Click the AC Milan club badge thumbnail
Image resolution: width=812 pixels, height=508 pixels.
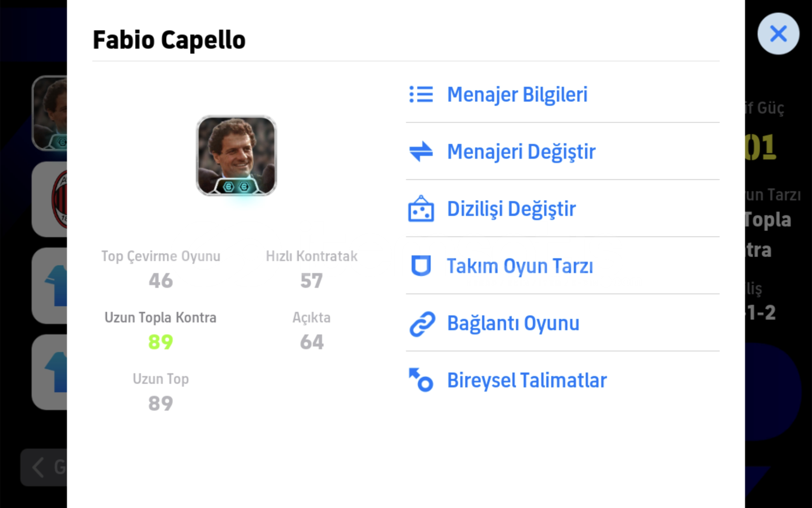pos(52,199)
